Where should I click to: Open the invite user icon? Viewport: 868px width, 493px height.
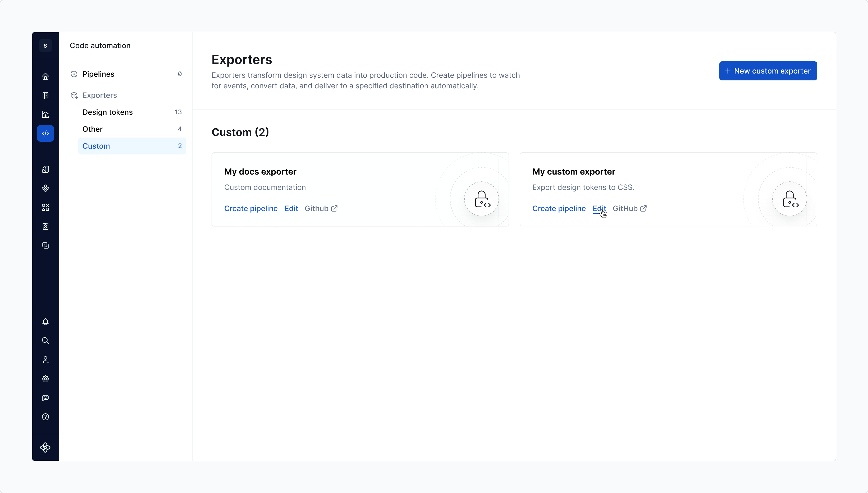click(45, 360)
